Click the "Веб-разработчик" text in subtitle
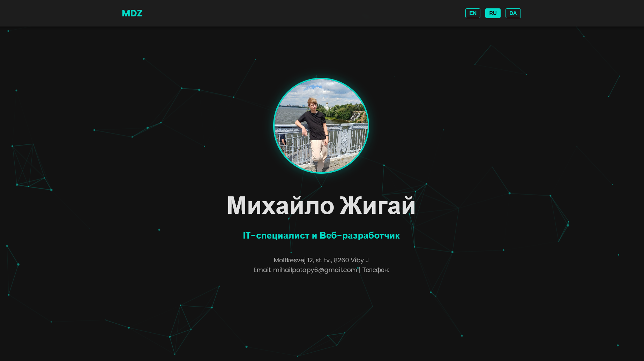This screenshot has width=644, height=361. [359, 235]
